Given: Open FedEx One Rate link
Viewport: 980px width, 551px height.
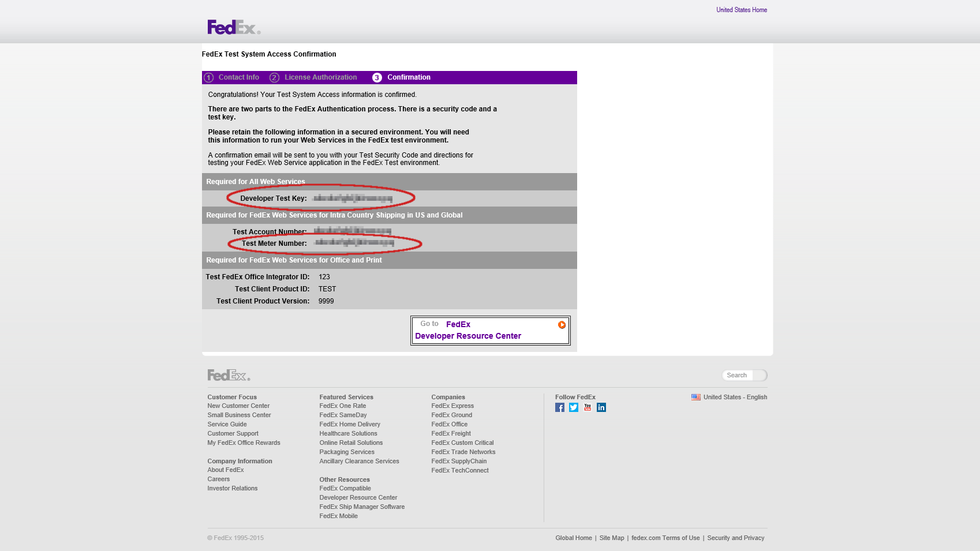Looking at the screenshot, I should [x=343, y=406].
